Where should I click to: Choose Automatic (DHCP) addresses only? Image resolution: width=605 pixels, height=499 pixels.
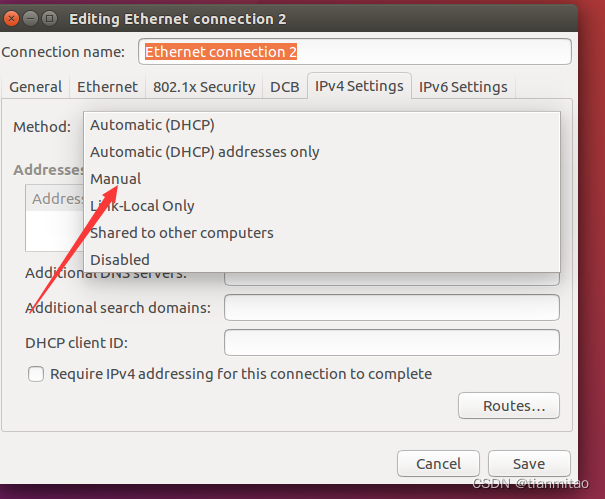coord(204,152)
